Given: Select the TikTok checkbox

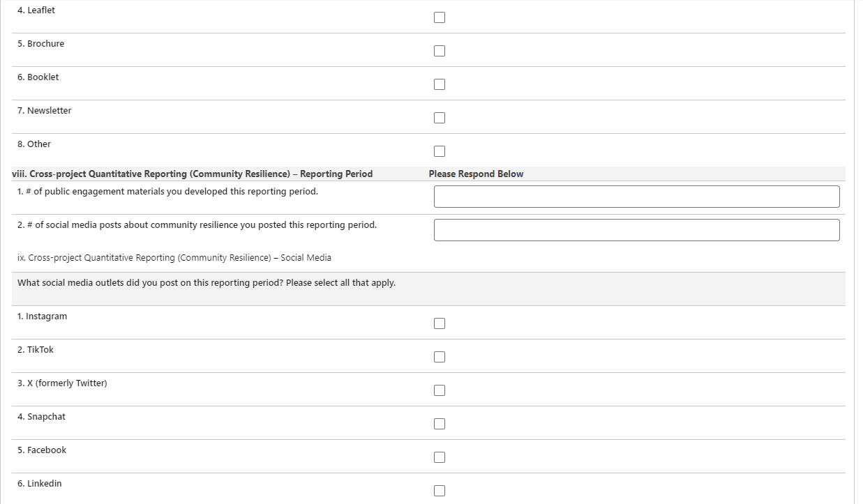Looking at the screenshot, I should 440,357.
